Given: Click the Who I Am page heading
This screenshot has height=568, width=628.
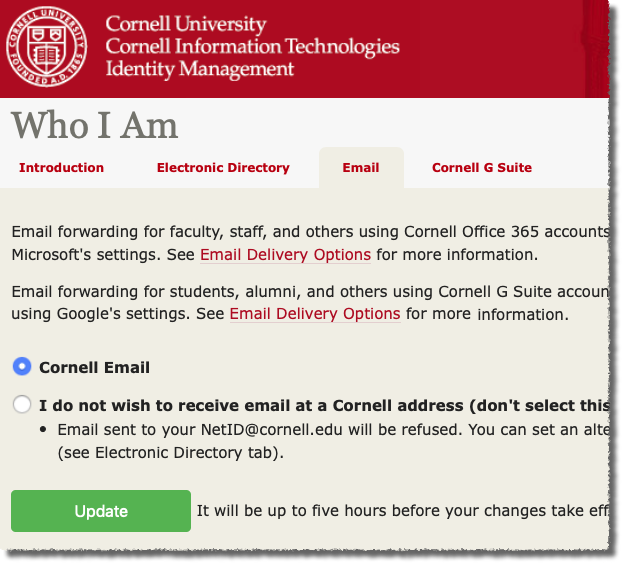Looking at the screenshot, I should (x=95, y=126).
